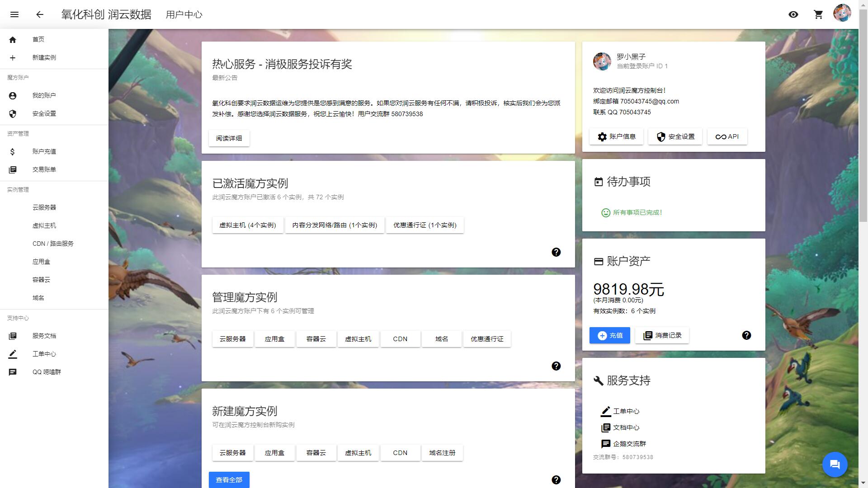Screen dimensions: 868x488
Task: Click email 705043745@qq.com text
Action: [x=650, y=101]
